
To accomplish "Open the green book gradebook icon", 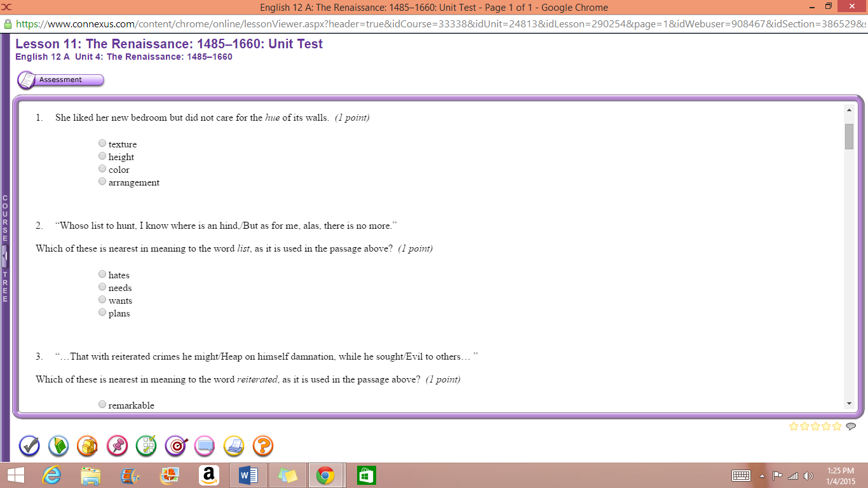I will click(58, 446).
